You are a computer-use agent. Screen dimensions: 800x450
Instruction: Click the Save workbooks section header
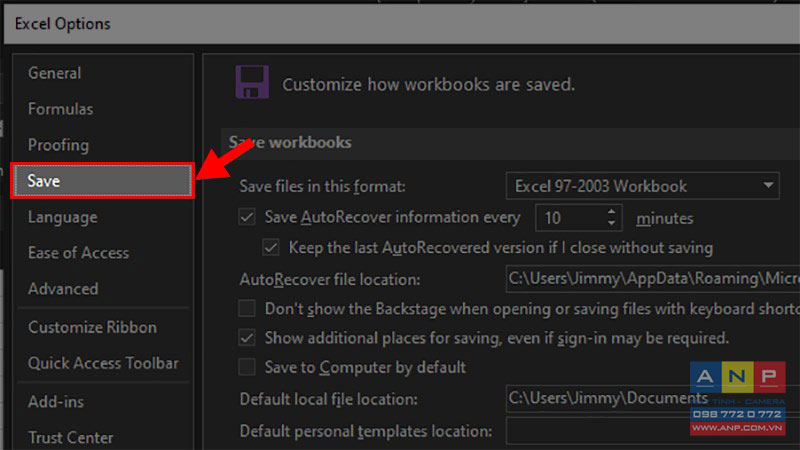290,142
